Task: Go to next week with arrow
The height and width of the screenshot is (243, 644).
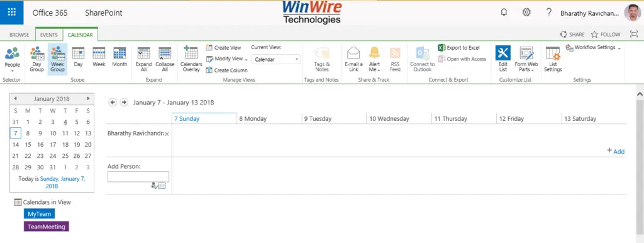Action: 124,103
